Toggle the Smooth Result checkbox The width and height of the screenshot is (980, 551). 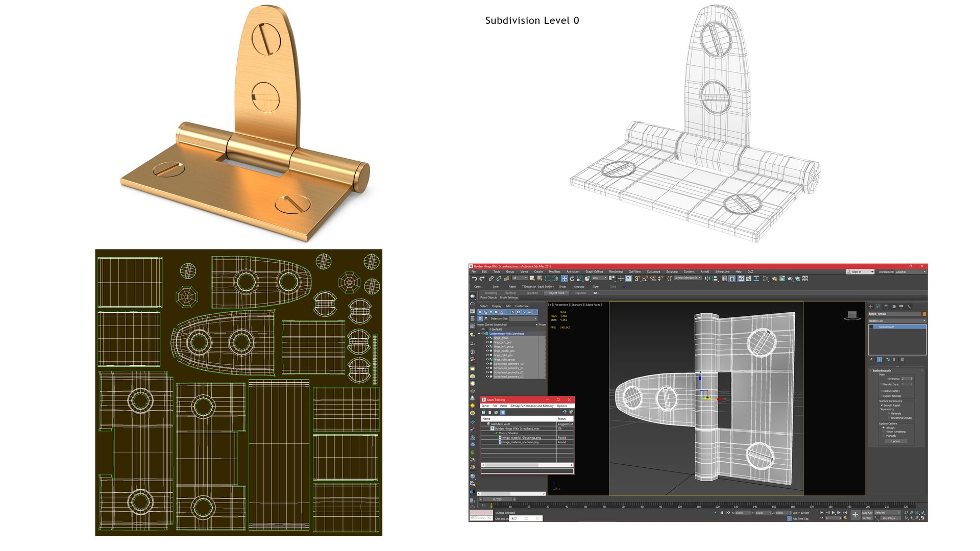[881, 405]
